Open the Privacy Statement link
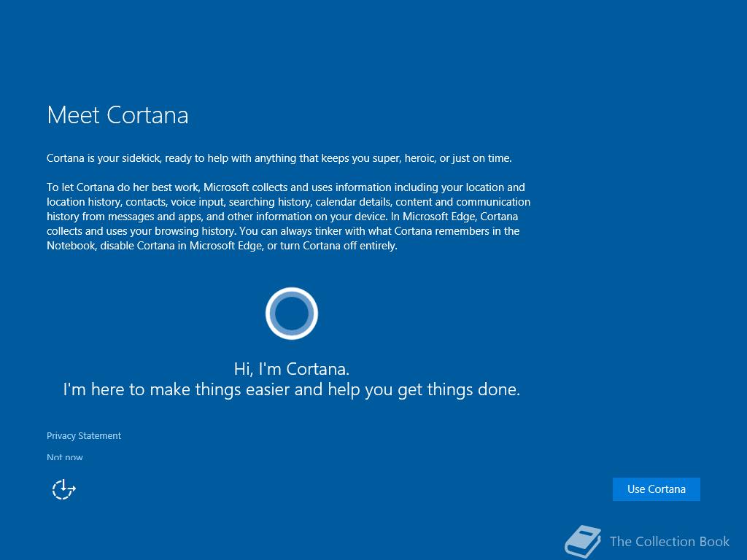 pyautogui.click(x=84, y=436)
